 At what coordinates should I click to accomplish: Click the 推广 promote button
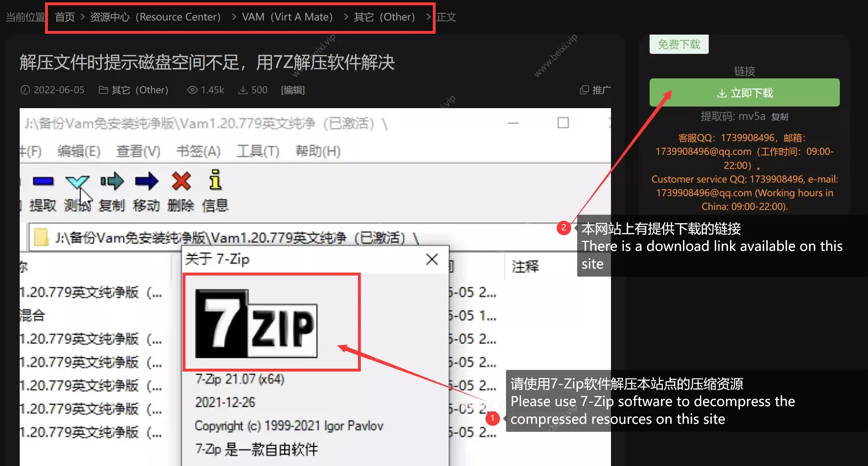pyautogui.click(x=601, y=90)
